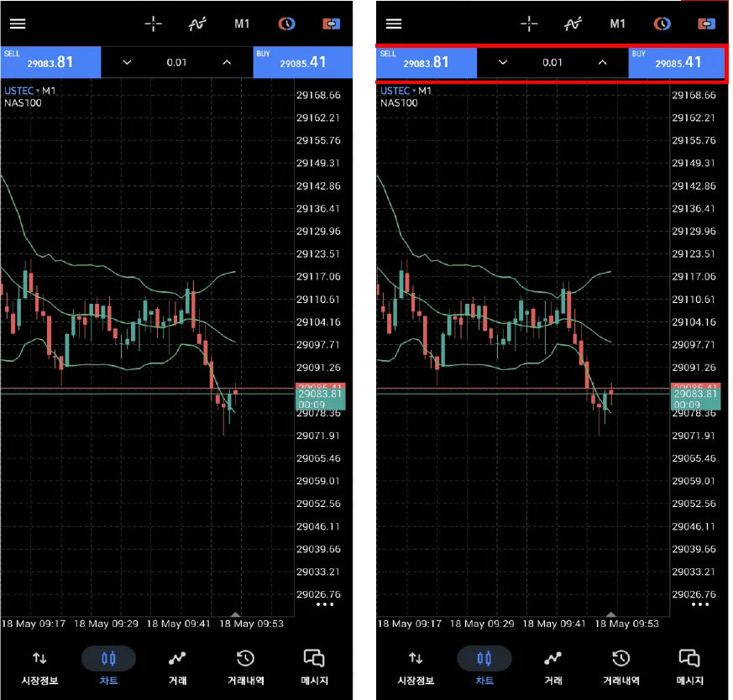Screen dimensions: 733x700
Task: Open indicators icon in right screenshot
Action: [573, 24]
